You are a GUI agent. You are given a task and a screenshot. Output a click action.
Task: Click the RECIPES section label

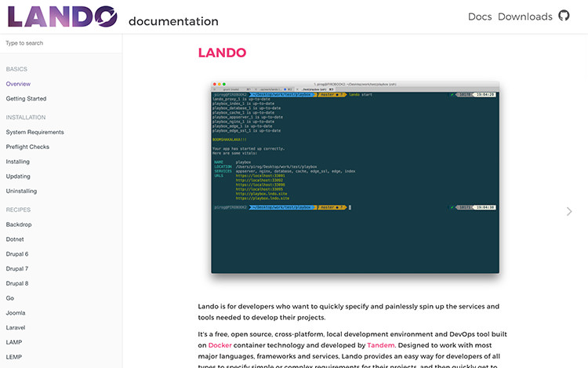18,210
